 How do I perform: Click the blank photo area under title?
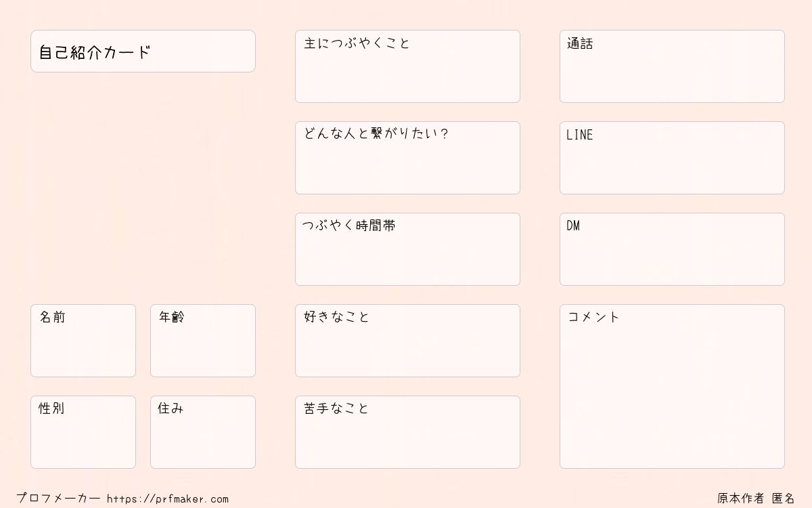coord(143,188)
